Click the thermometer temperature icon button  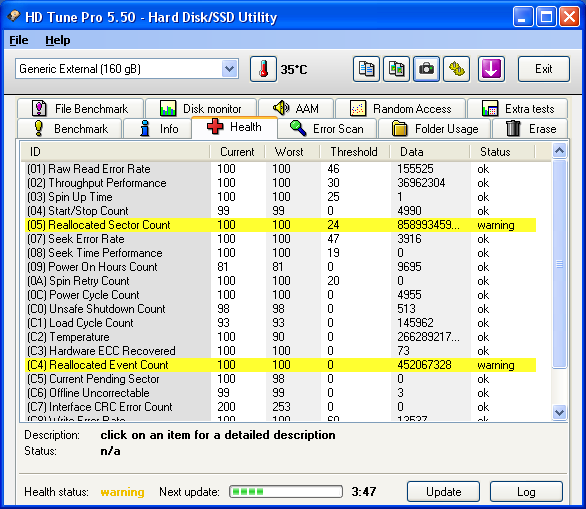point(263,69)
